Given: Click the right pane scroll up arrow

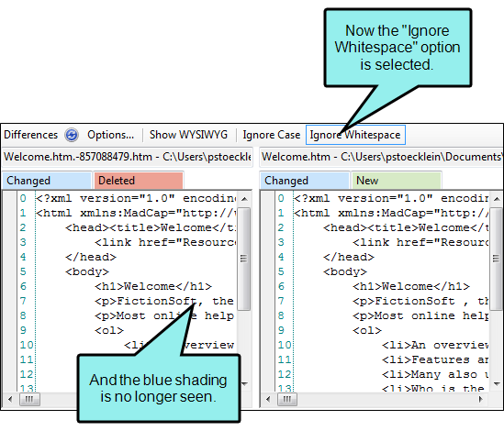Looking at the screenshot, I should [x=497, y=199].
